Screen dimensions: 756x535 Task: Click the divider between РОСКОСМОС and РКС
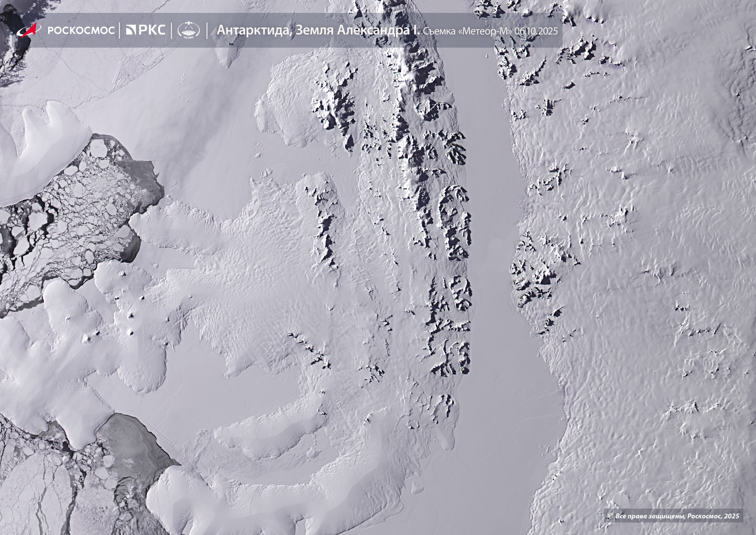pyautogui.click(x=120, y=30)
